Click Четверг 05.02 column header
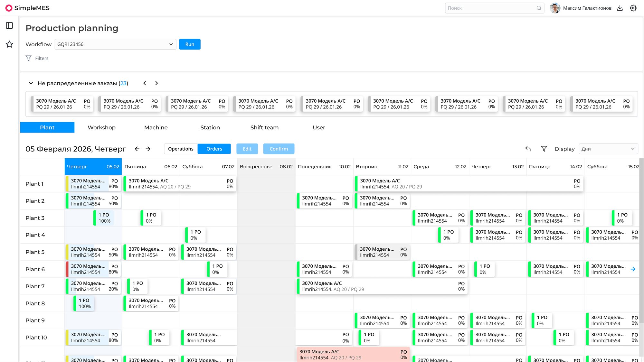The image size is (644, 362). (x=93, y=167)
